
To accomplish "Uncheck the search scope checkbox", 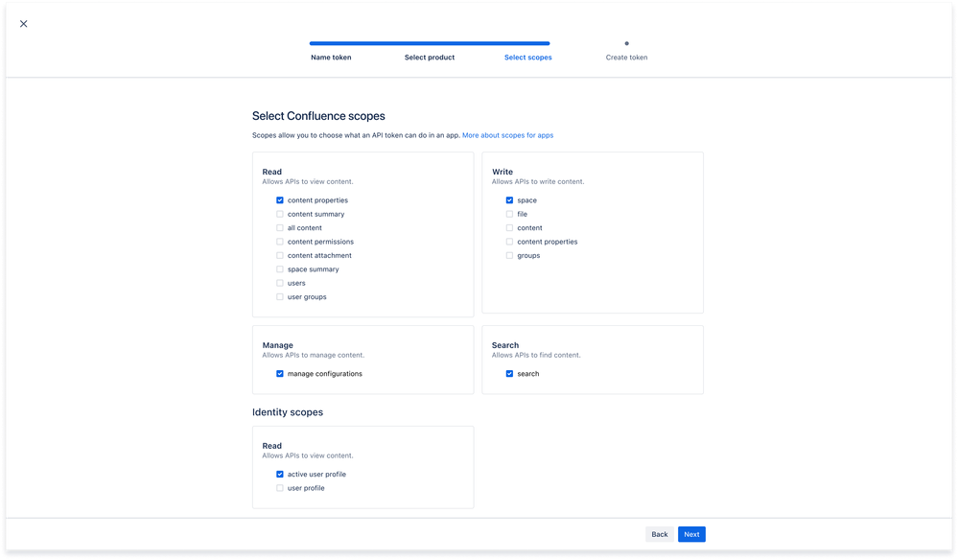I will pyautogui.click(x=509, y=374).
